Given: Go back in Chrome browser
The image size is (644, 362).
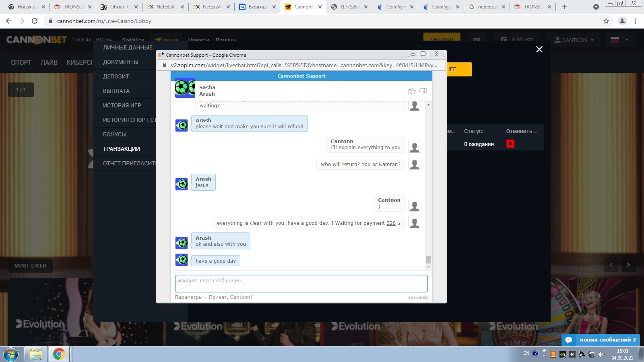Looking at the screenshot, I should 9,21.
